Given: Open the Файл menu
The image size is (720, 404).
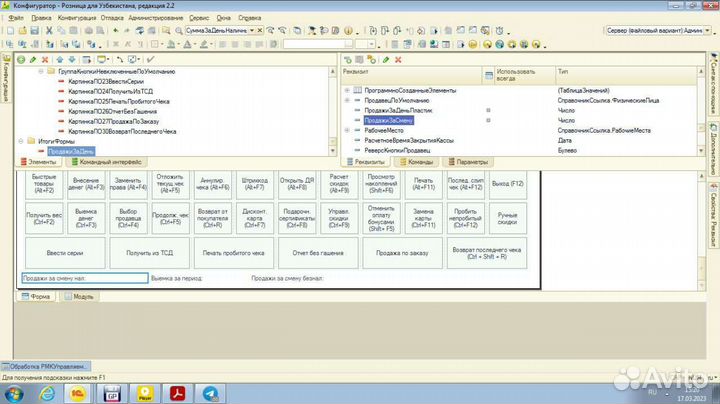Looking at the screenshot, I should 16,18.
